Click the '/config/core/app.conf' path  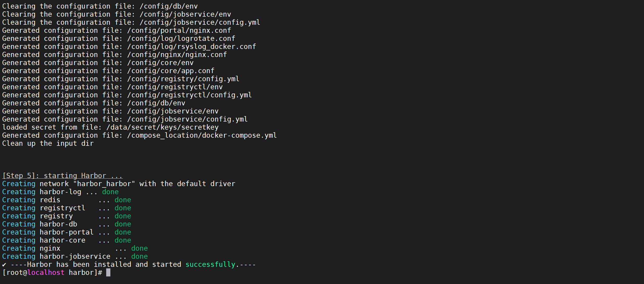pos(171,71)
